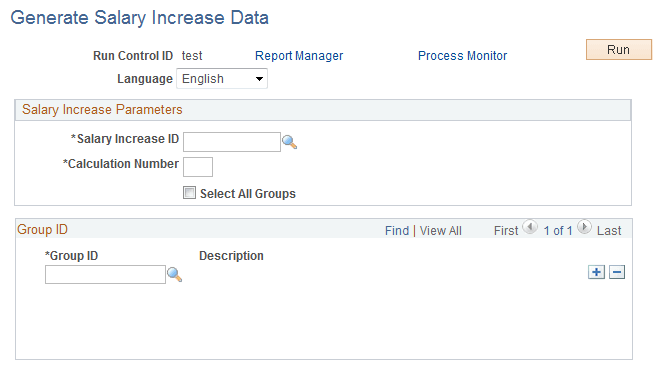
Task: Open Report Manager link
Action: tap(299, 56)
